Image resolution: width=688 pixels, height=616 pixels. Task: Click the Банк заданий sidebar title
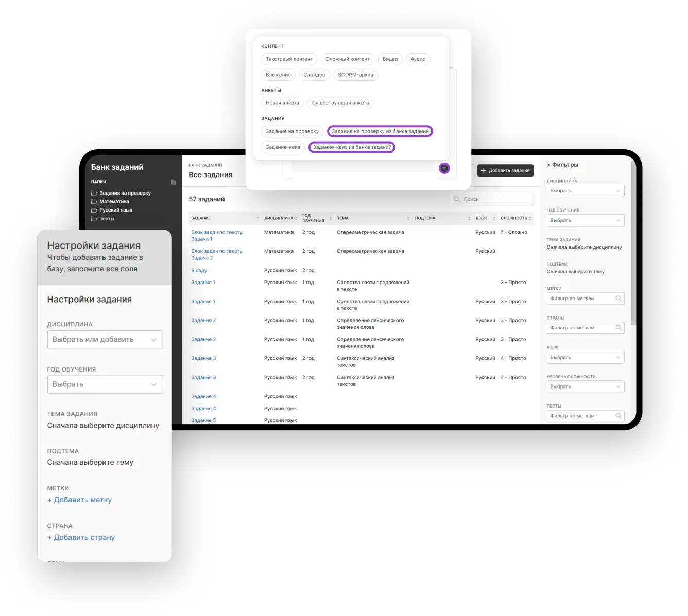(x=117, y=167)
